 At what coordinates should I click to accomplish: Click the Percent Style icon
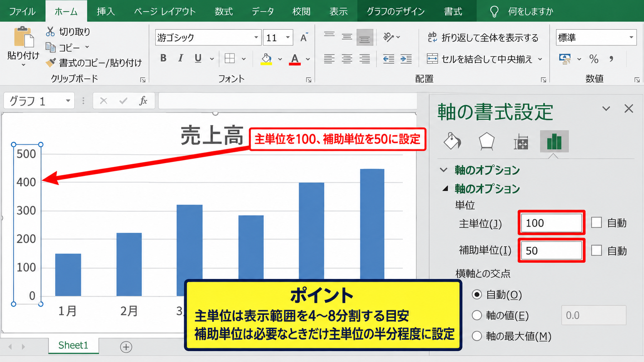coord(594,59)
